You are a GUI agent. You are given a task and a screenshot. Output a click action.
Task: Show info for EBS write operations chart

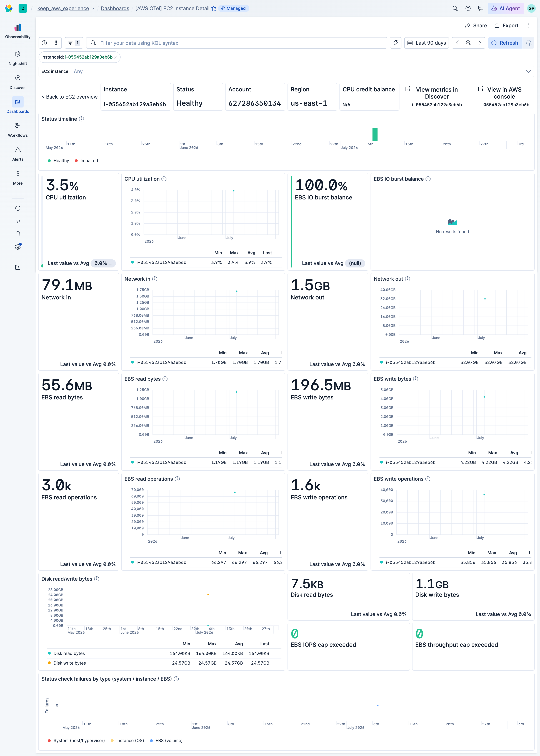pyautogui.click(x=428, y=479)
